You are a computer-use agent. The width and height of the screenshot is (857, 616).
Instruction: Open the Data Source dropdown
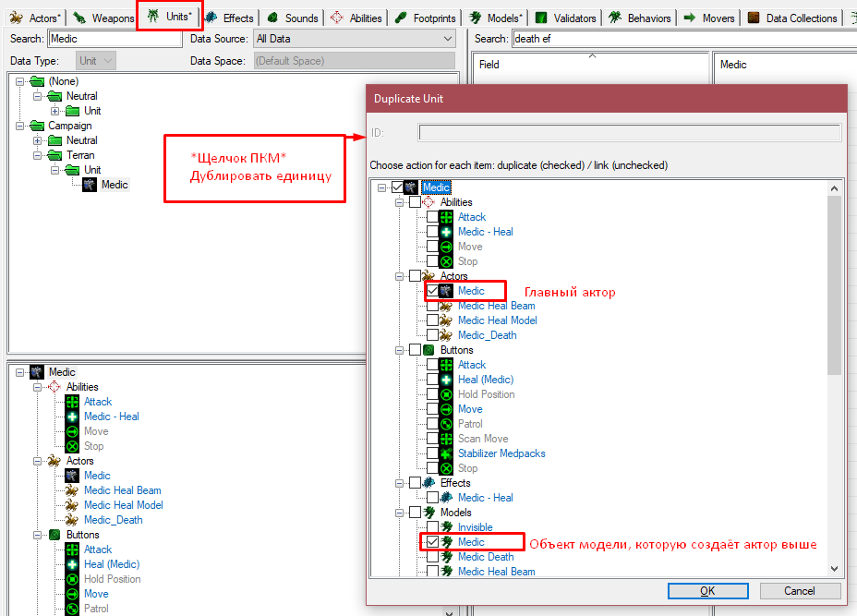coord(355,39)
